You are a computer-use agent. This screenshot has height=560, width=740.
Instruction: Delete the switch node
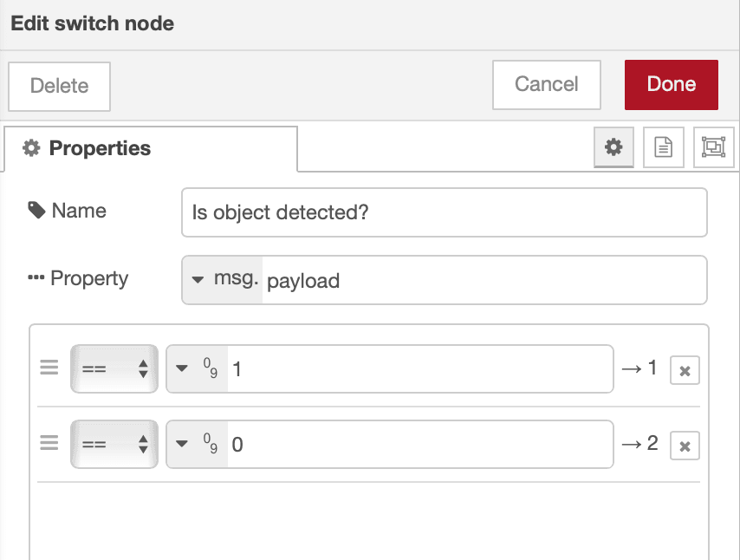tap(59, 86)
